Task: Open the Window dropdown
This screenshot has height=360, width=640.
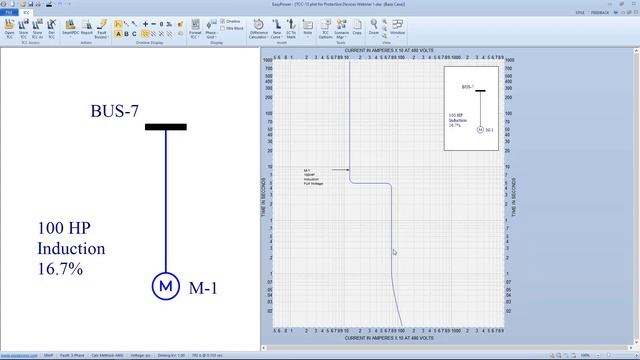Action: point(397,28)
